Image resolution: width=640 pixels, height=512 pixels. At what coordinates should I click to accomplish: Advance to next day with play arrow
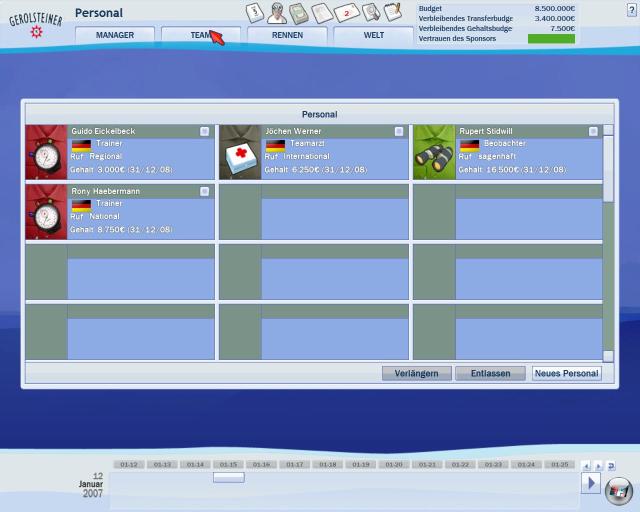click(x=591, y=483)
